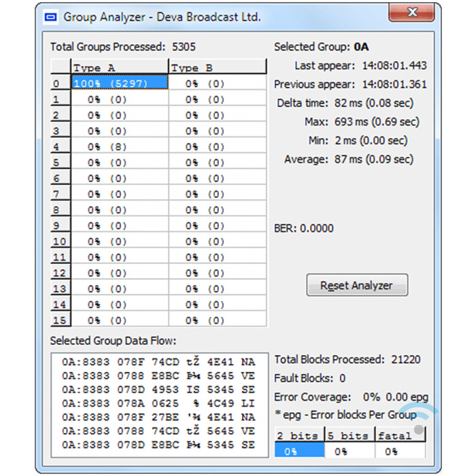Click the Reset Analyzer button
The width and height of the screenshot is (476, 476).
357,285
